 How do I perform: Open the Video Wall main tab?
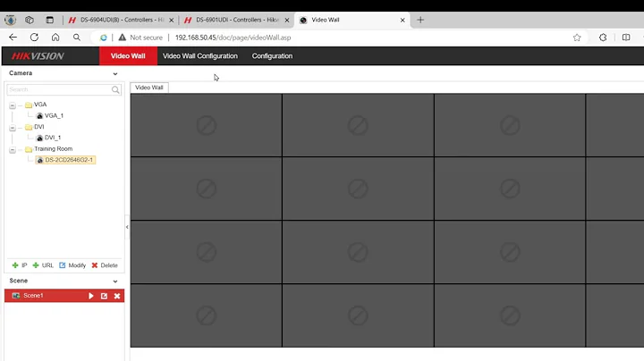click(x=128, y=55)
